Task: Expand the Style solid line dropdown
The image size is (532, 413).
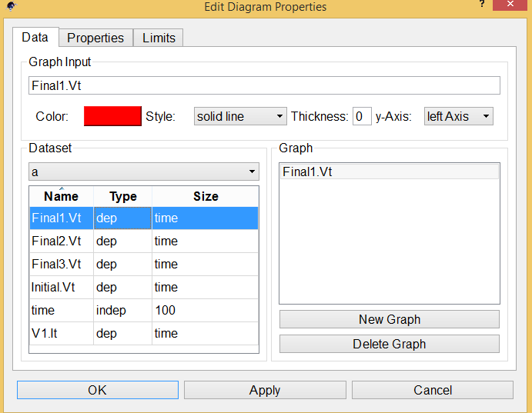Action: 240,116
